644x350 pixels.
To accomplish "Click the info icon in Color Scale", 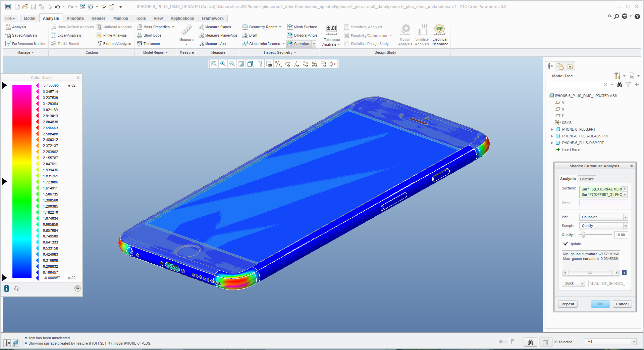I will tap(6, 289).
